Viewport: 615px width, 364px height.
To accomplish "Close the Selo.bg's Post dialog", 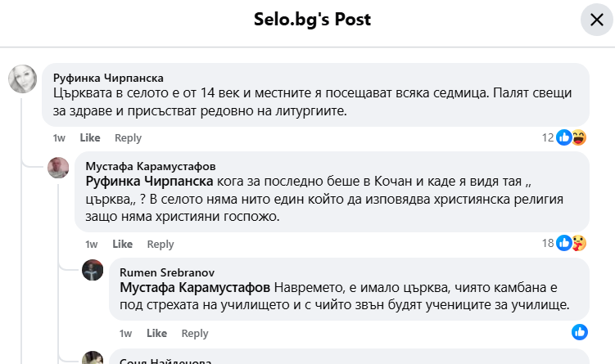I will 591,20.
